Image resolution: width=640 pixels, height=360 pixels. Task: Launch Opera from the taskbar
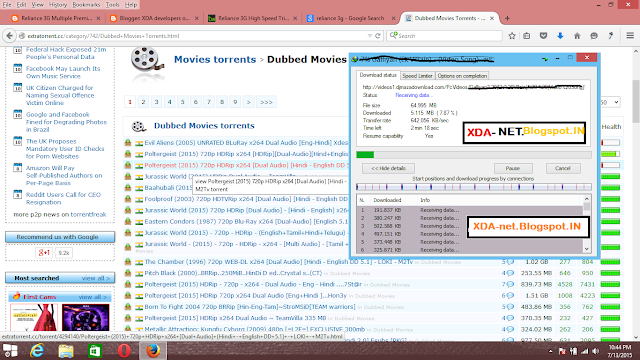coord(124,351)
